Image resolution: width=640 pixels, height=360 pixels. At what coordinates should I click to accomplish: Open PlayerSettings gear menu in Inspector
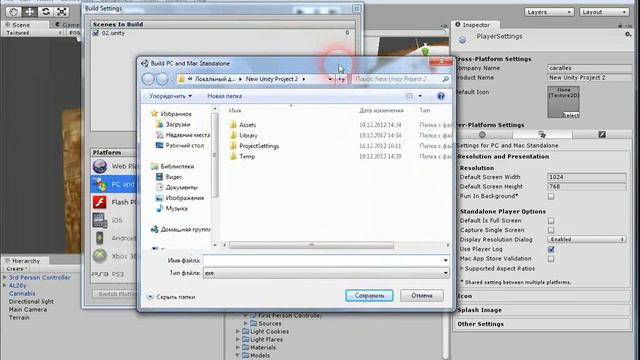pos(628,35)
